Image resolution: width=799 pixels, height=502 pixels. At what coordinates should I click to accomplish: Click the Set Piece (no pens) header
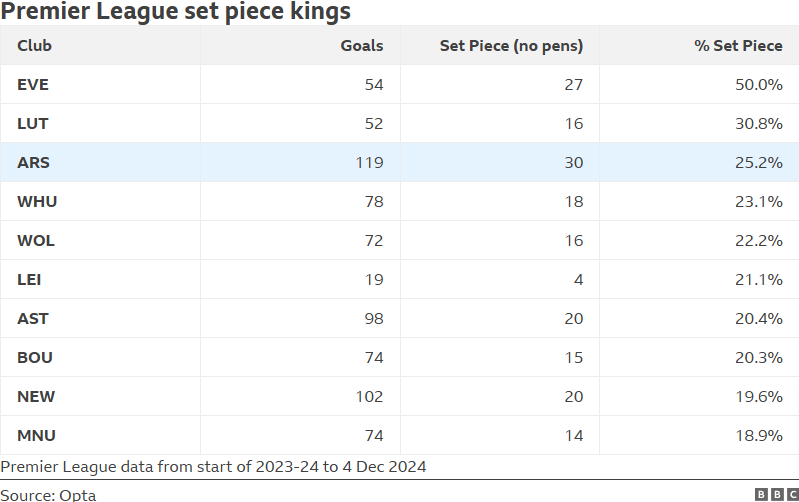[x=511, y=46]
